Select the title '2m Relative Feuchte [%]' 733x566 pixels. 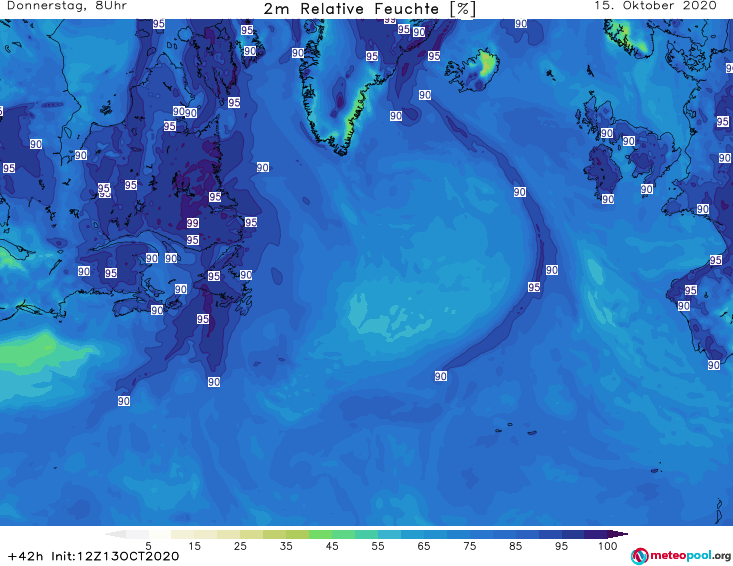(370, 9)
